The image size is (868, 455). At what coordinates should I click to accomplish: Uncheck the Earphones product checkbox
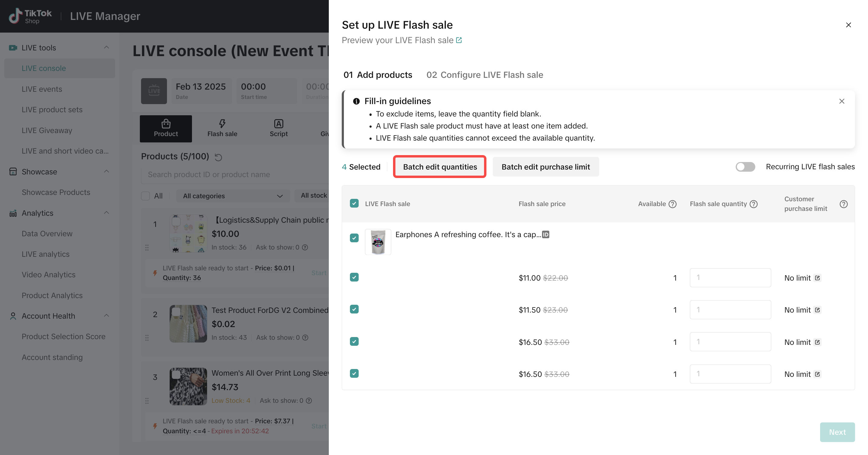click(354, 238)
